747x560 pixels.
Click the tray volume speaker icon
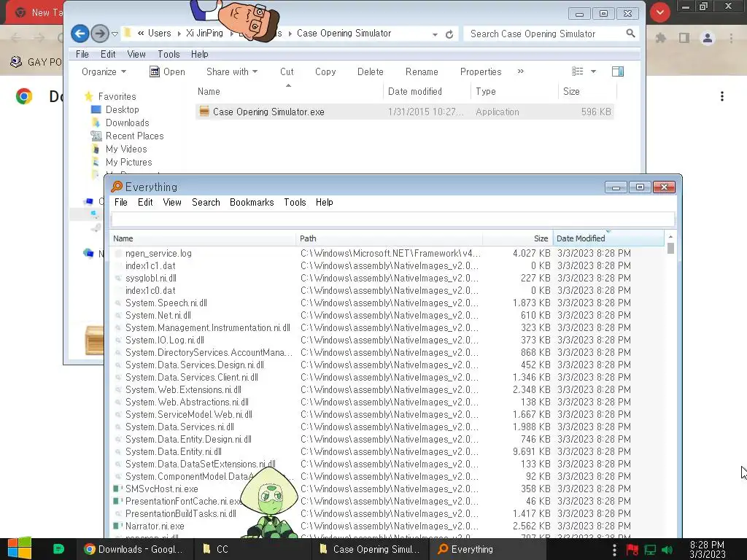coord(667,550)
